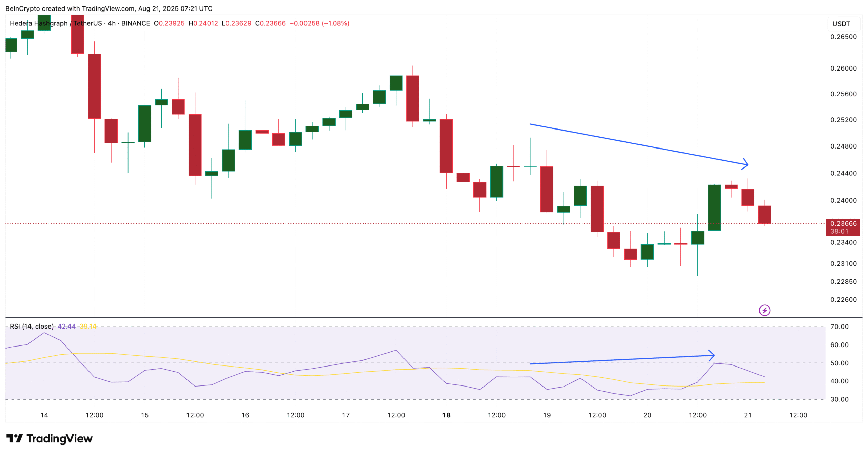Click the BeInCrypto TradingView.com attribution text
This screenshot has height=455, width=868.
(108, 8)
